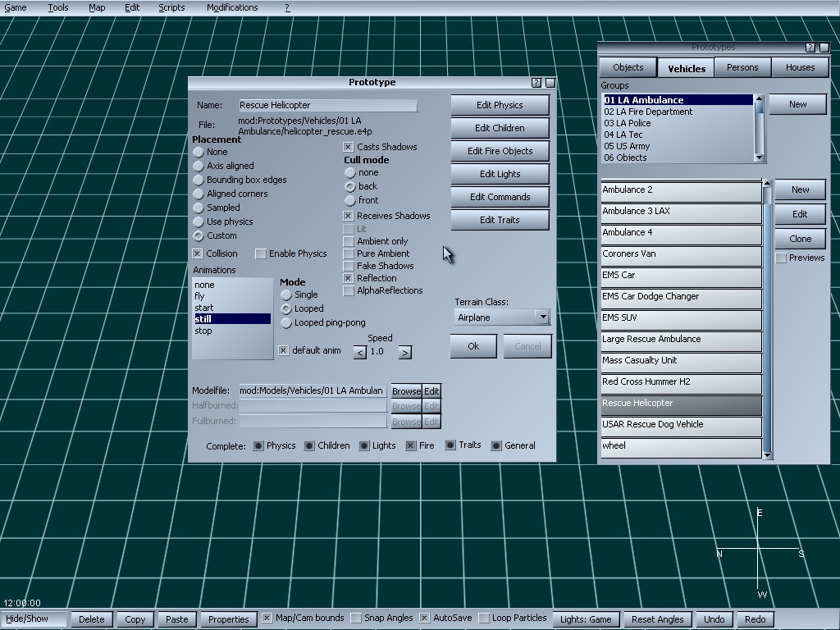Select the stop animation
The width and height of the screenshot is (840, 630).
pyautogui.click(x=232, y=331)
